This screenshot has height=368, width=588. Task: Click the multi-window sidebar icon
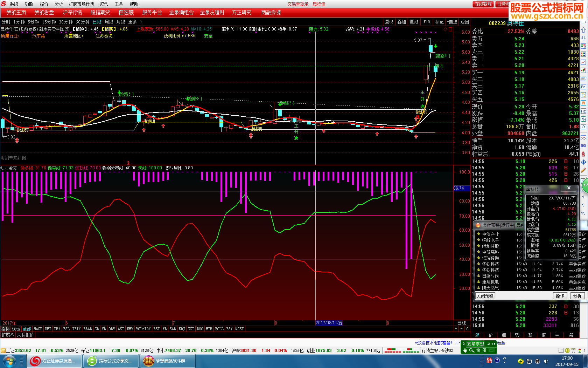click(x=583, y=79)
